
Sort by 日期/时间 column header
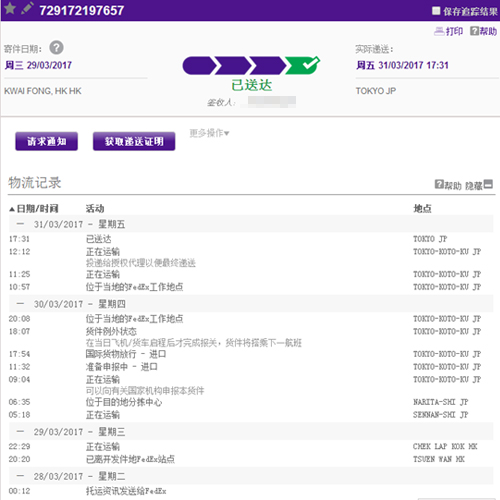[x=33, y=209]
